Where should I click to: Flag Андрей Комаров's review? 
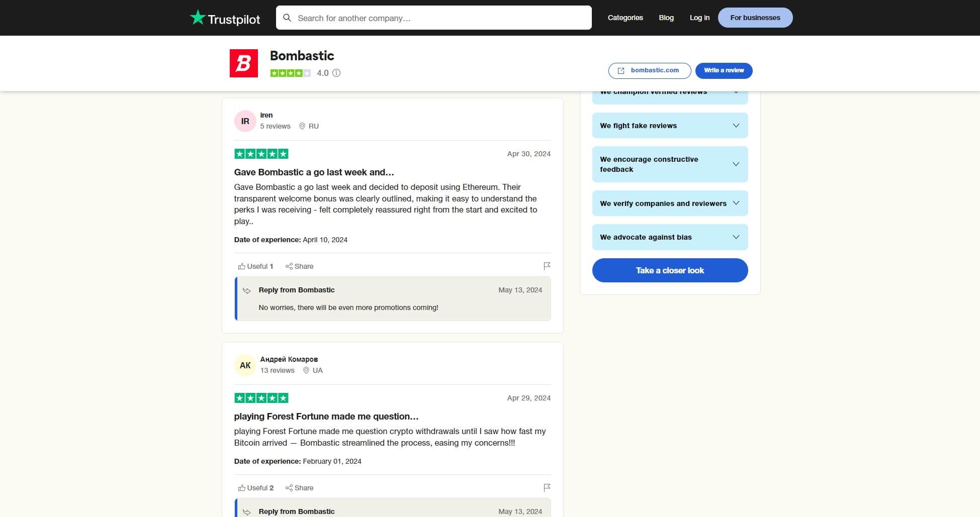point(547,487)
